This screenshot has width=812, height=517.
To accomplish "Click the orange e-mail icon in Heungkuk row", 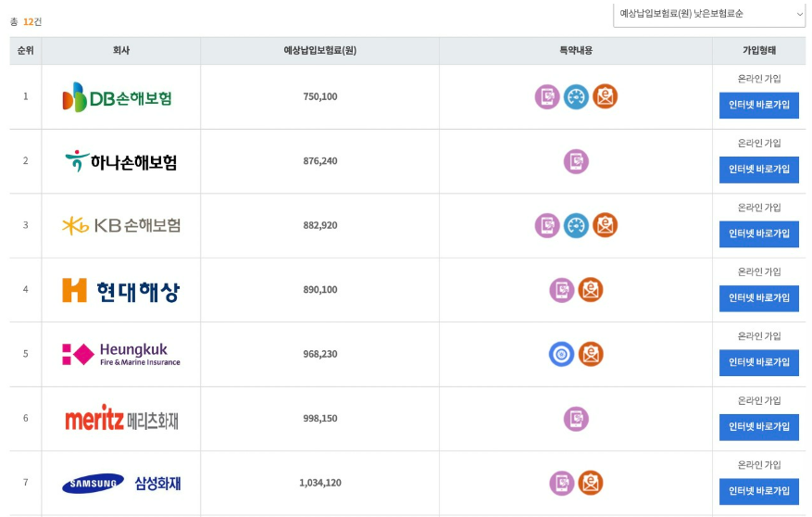I will [x=591, y=354].
